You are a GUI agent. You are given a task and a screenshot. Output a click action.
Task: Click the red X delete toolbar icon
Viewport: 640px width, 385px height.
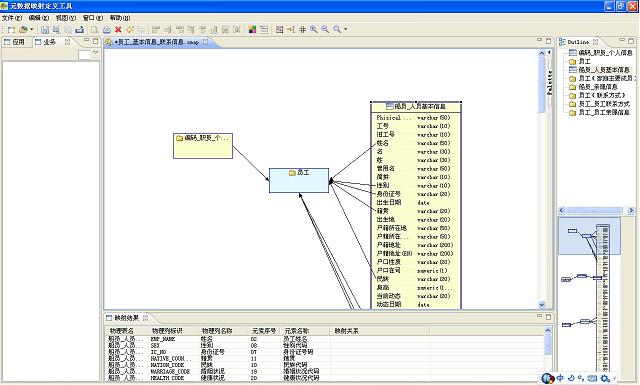pos(118,29)
